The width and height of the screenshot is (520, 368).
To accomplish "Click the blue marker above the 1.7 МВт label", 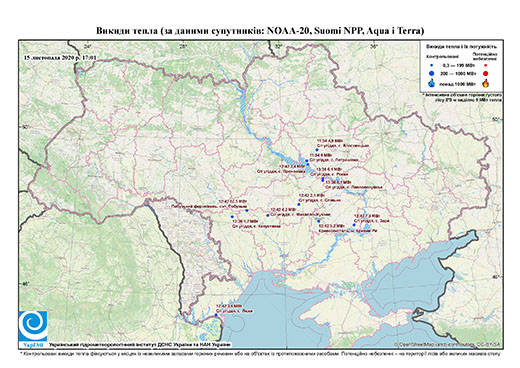I will click(232, 217).
